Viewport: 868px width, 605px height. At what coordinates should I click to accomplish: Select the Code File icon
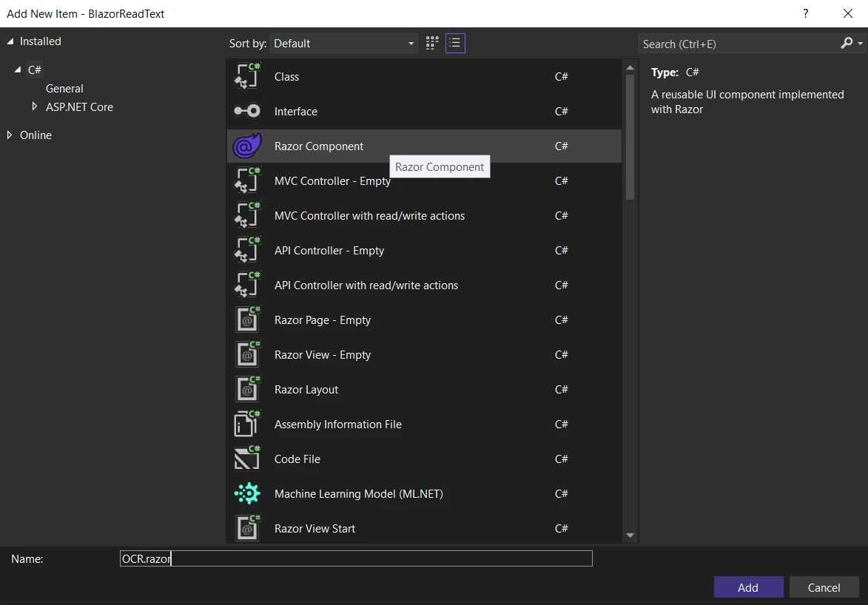pyautogui.click(x=247, y=459)
